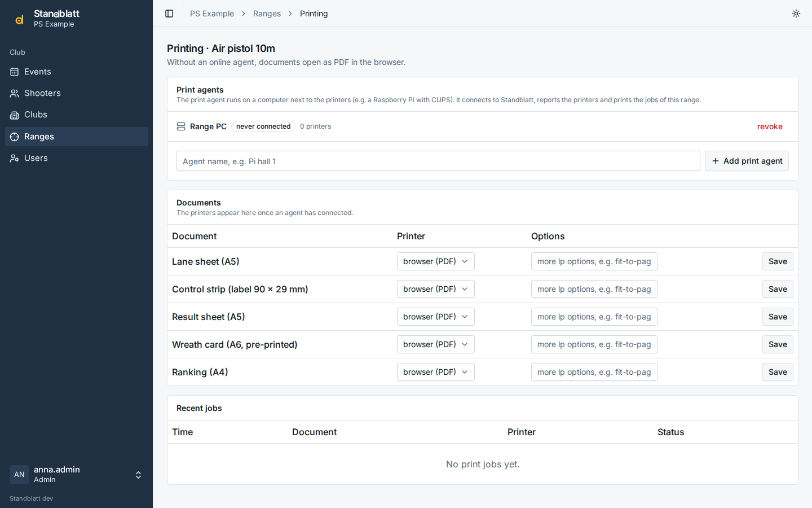Image resolution: width=812 pixels, height=508 pixels.
Task: Open printer dropdown for Wreath card
Action: [436, 344]
